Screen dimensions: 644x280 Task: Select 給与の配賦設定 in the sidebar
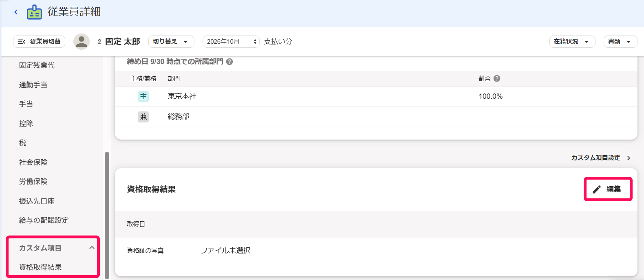pyautogui.click(x=44, y=220)
